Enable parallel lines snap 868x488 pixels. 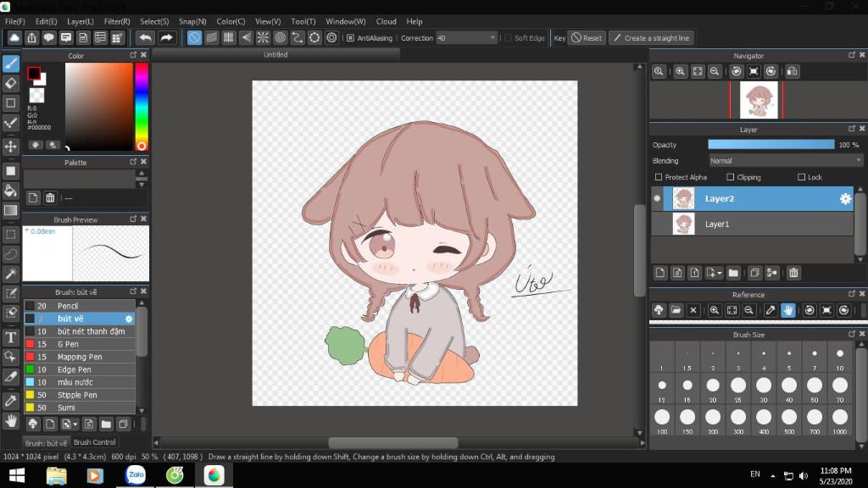coord(211,37)
